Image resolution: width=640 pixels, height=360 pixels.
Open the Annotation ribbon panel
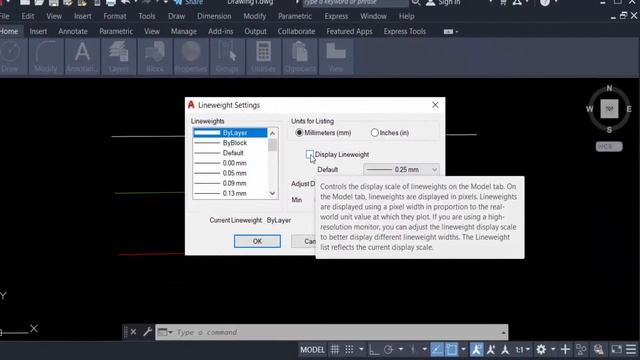point(82,57)
